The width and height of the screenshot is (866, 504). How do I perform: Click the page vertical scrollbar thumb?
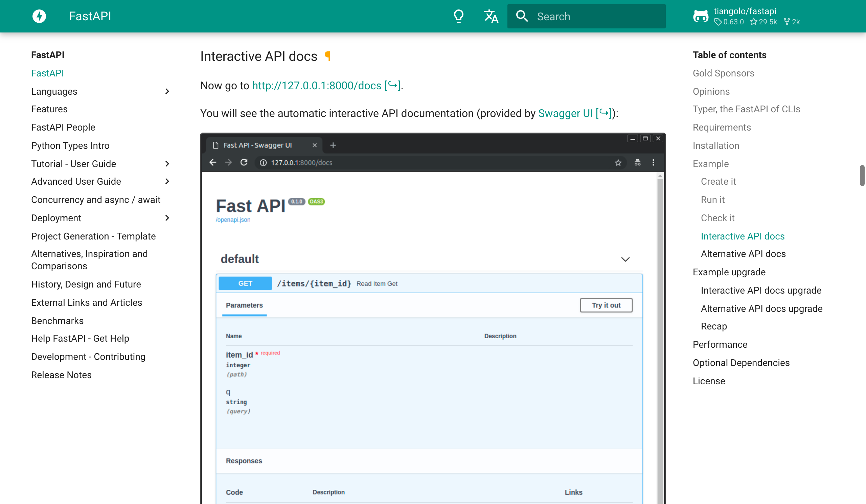coord(862,175)
